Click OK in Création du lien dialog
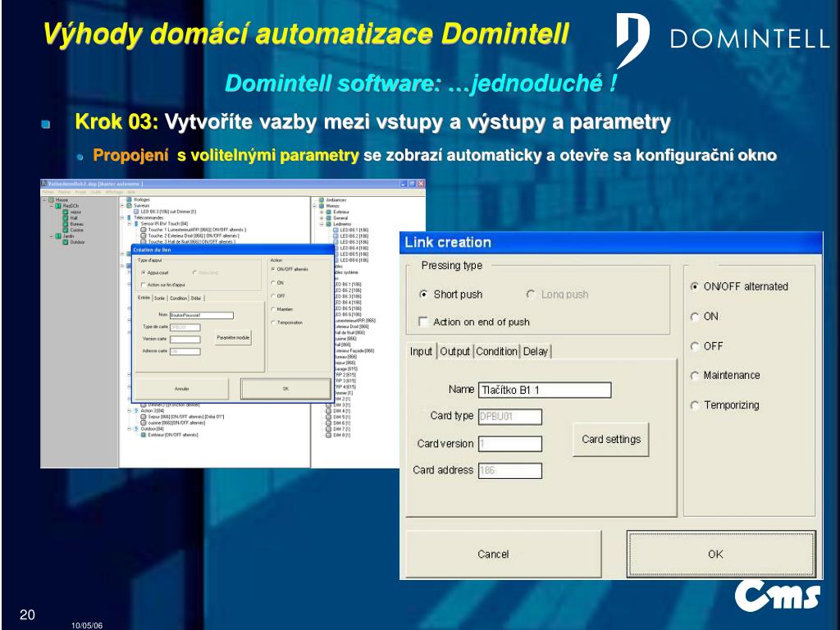 coord(285,389)
